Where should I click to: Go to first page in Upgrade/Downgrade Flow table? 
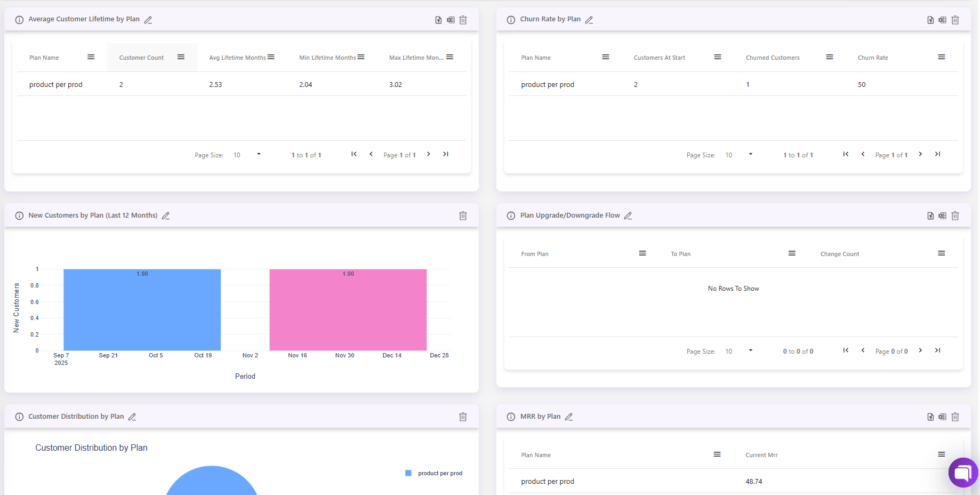click(x=846, y=350)
